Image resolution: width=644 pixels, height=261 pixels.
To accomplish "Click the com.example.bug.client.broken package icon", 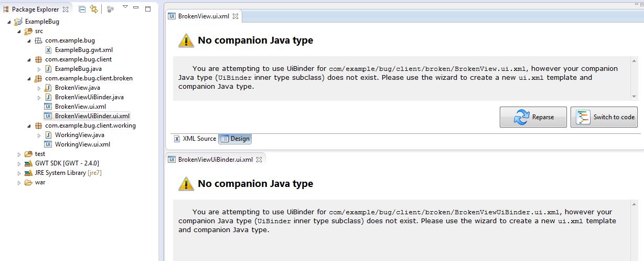I will [x=38, y=78].
